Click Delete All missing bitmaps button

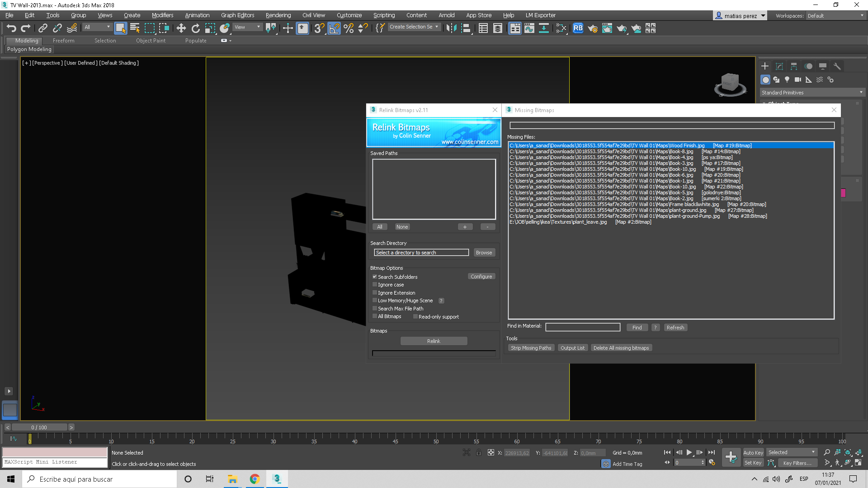pos(621,348)
